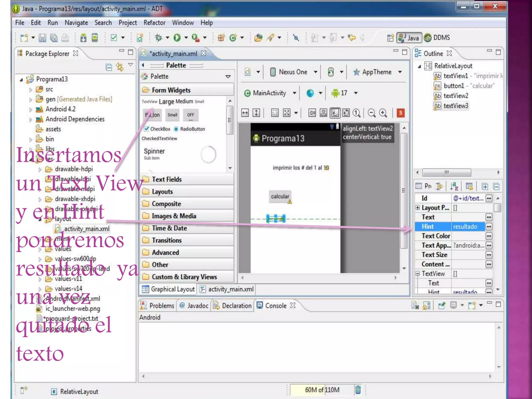532x399 pixels.
Task: Toggle emulate real size zoom icon
Action: click(346, 113)
